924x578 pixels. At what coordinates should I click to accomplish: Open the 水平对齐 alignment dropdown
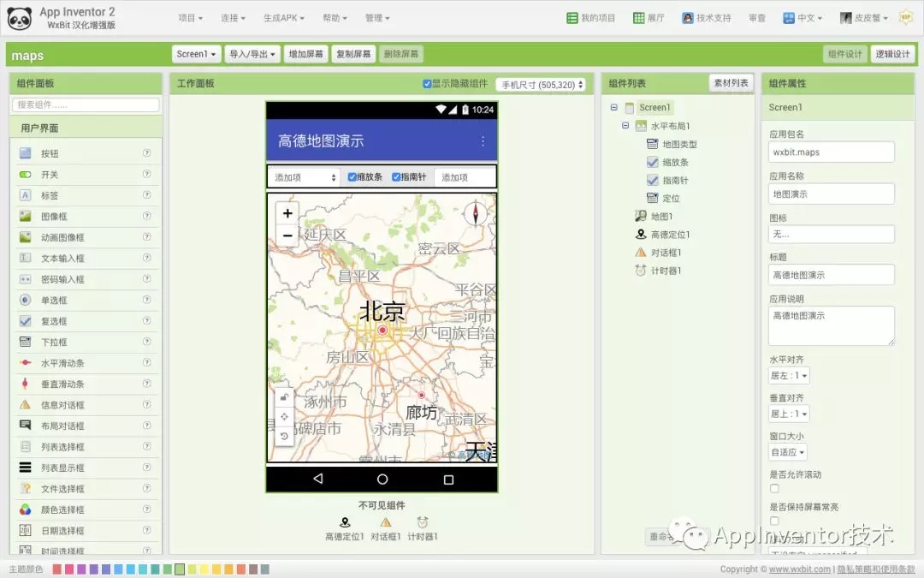(x=789, y=376)
